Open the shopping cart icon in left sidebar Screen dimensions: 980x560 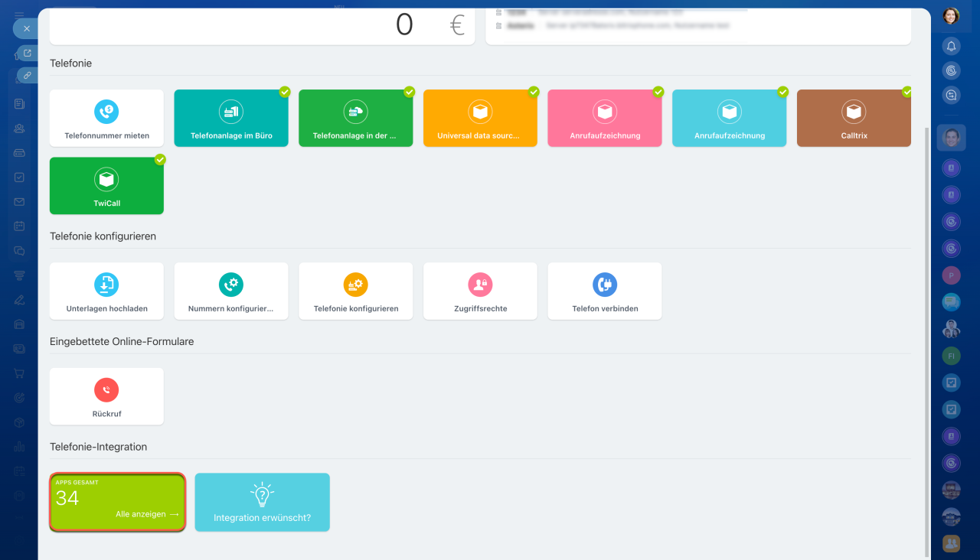[19, 373]
